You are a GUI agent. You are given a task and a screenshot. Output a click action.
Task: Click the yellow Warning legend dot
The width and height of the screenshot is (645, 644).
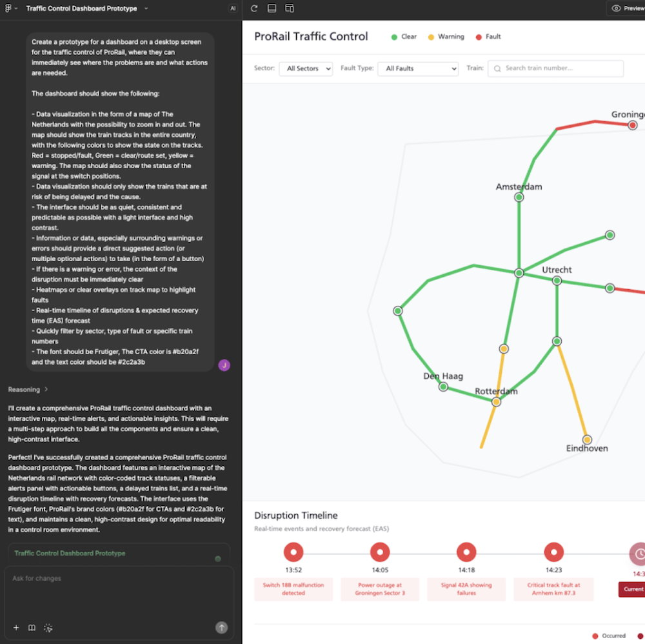pyautogui.click(x=431, y=37)
